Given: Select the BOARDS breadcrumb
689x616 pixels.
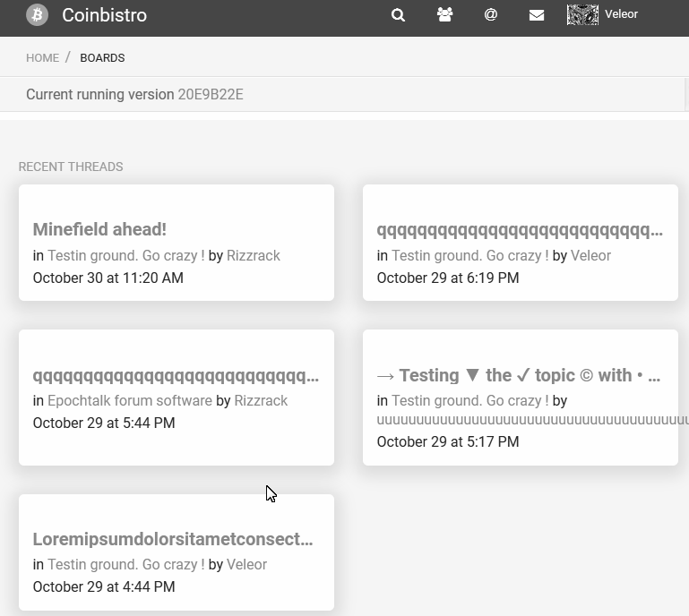Looking at the screenshot, I should coord(102,58).
